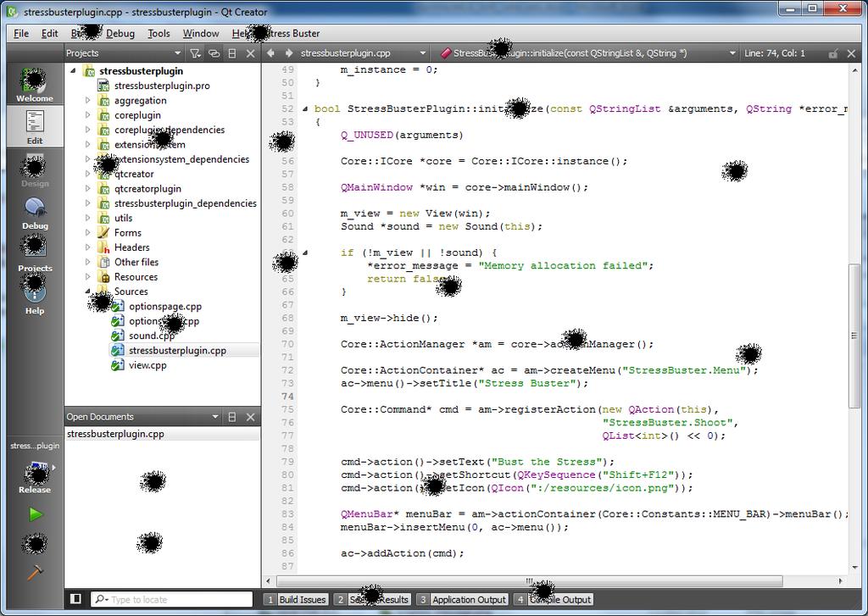Expand the utils folder

(87, 218)
